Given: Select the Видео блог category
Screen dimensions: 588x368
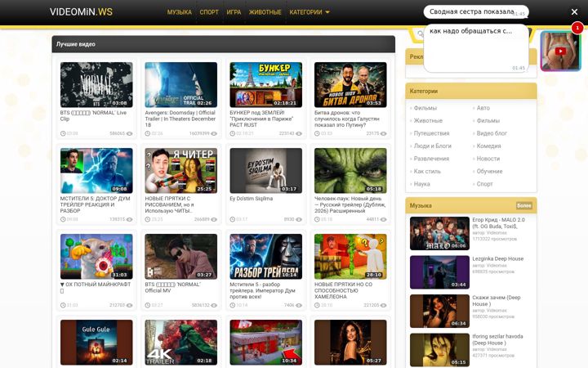Looking at the screenshot, I should (492, 133).
